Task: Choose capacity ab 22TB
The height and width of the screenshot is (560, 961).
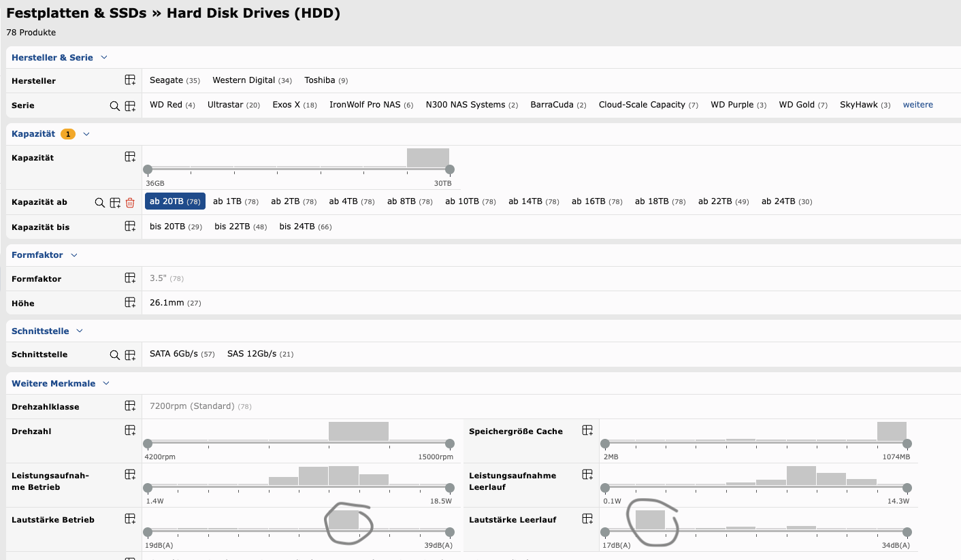Action: point(723,201)
